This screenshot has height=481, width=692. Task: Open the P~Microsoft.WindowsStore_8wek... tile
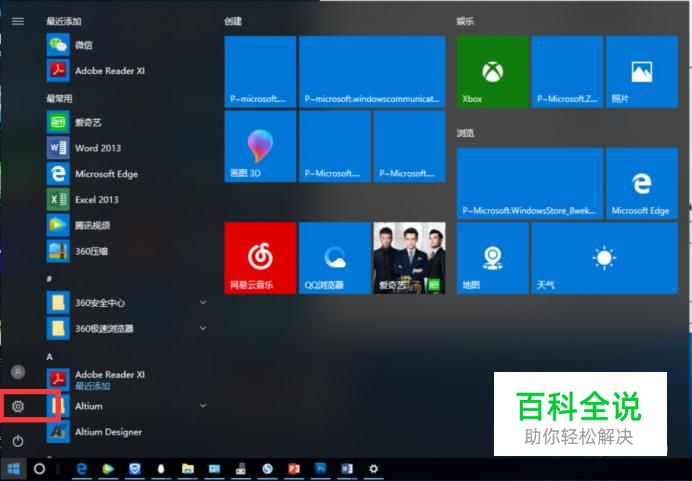[x=530, y=183]
